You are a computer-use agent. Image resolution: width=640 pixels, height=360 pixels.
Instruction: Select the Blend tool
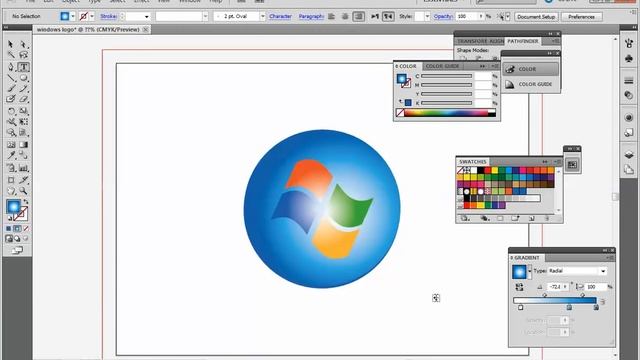point(23,156)
